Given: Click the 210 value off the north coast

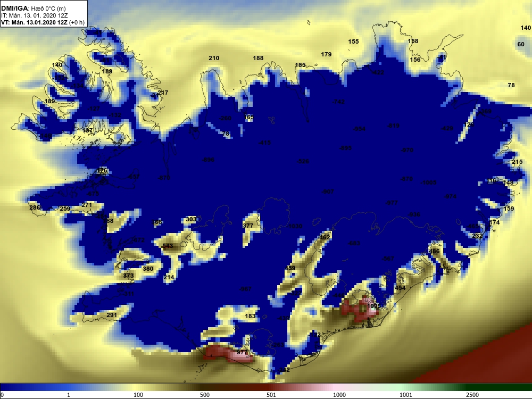Looking at the screenshot, I should (214, 58).
